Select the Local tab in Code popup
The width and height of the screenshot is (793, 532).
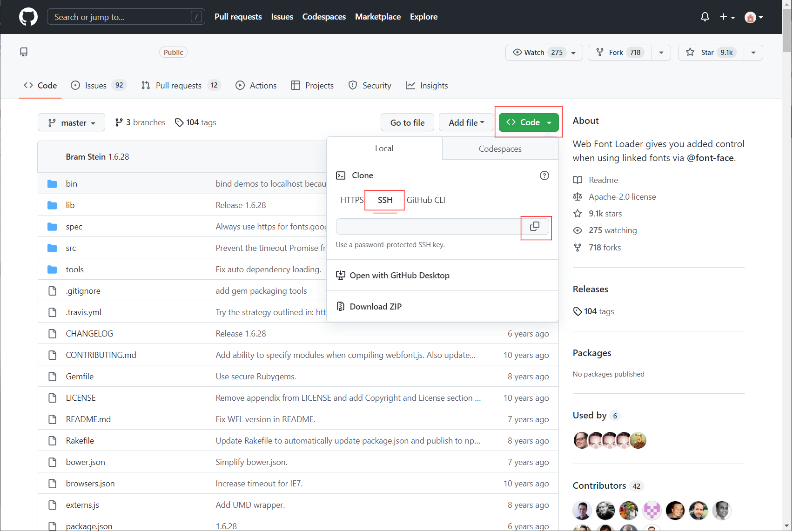coord(384,148)
